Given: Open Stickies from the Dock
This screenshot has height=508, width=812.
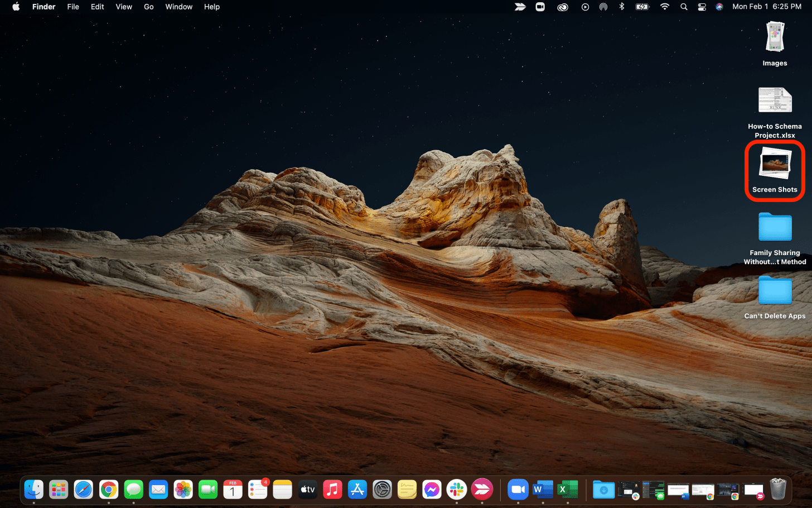Looking at the screenshot, I should 407,490.
